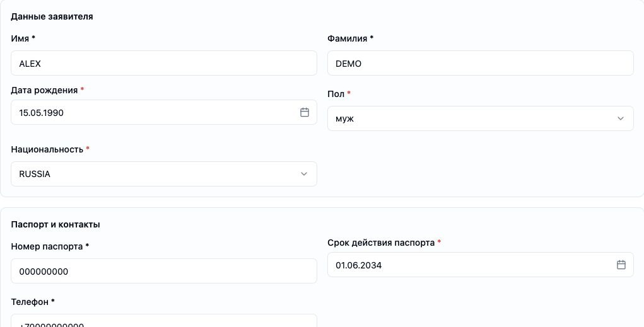644x327 pixels.
Task: Click the 'Телефон' label
Action: click(x=30, y=302)
